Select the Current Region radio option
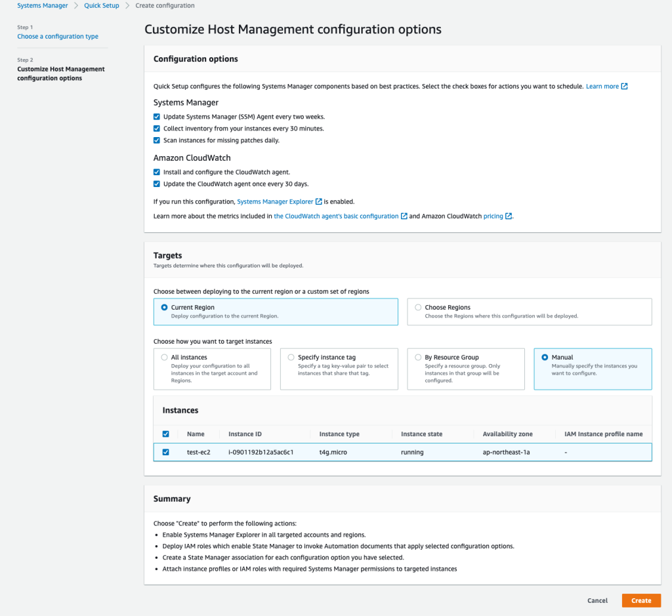672x616 pixels. coord(164,307)
